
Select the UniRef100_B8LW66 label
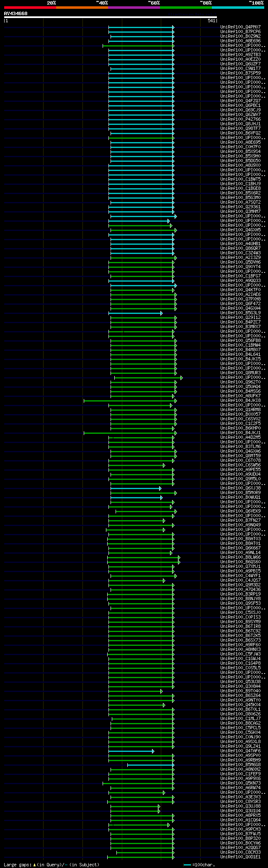click(x=240, y=557)
